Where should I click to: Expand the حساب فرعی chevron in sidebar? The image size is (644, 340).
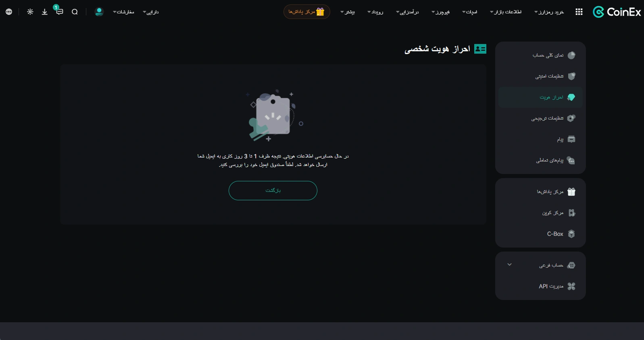(509, 265)
